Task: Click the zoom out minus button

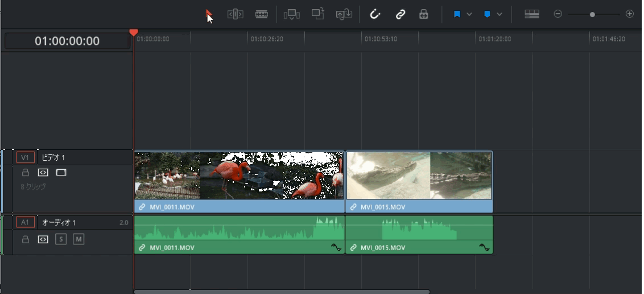Action: (558, 14)
